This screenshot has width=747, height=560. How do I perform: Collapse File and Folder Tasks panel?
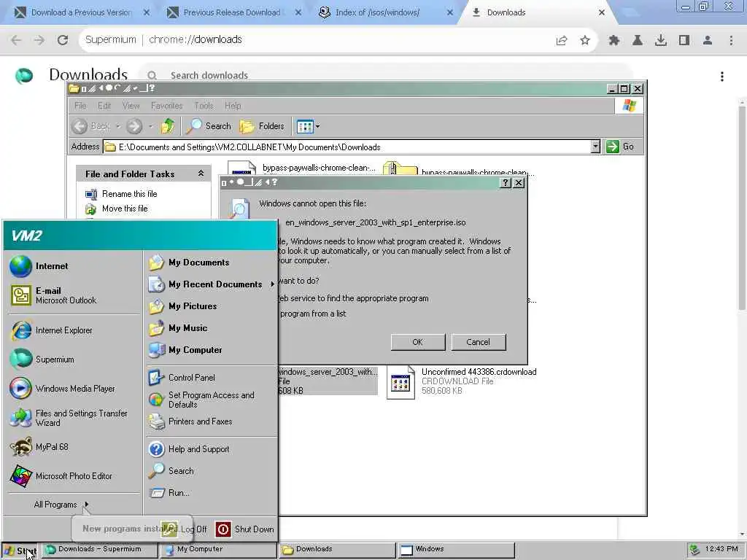tap(201, 174)
